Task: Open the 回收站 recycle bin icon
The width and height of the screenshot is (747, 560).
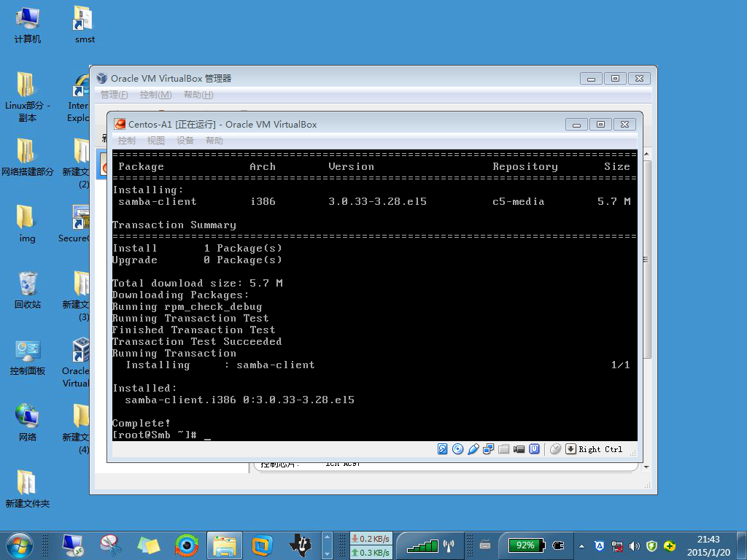Action: click(x=28, y=289)
